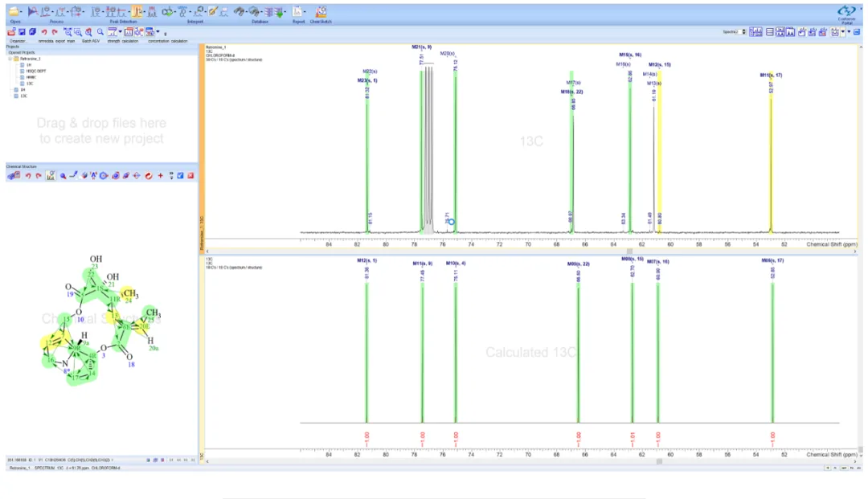Click the blue floppy disk save icon
The image size is (868, 499).
pos(23,32)
